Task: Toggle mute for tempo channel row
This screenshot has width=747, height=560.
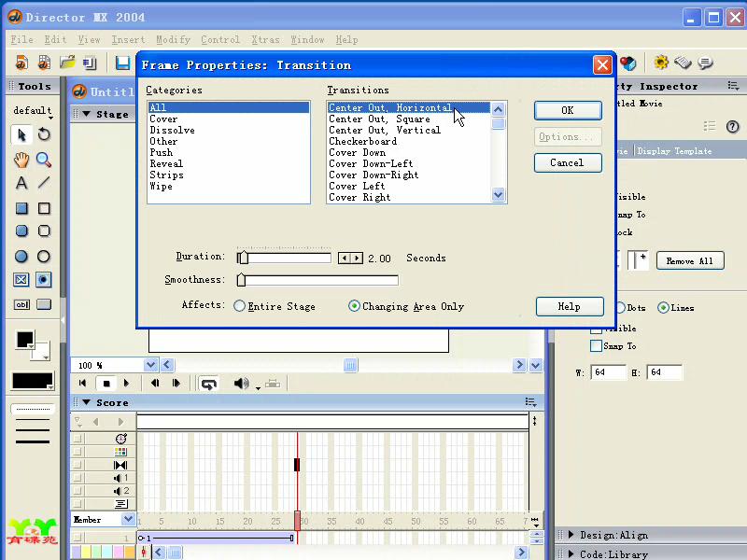Action: [78, 439]
